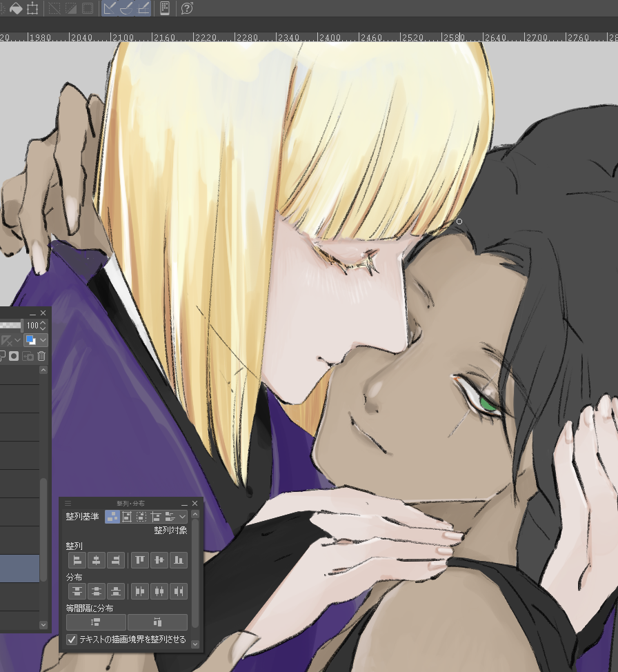
Task: Click the tablet device icon in toolbar
Action: click(165, 8)
